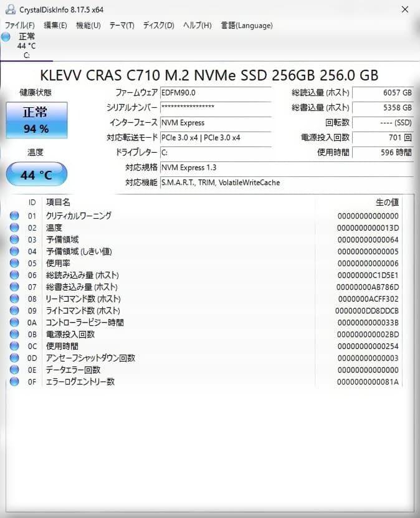The image size is (420, 518).
Task: Select the C: drive tab showing 44 °C
Action: (26, 46)
